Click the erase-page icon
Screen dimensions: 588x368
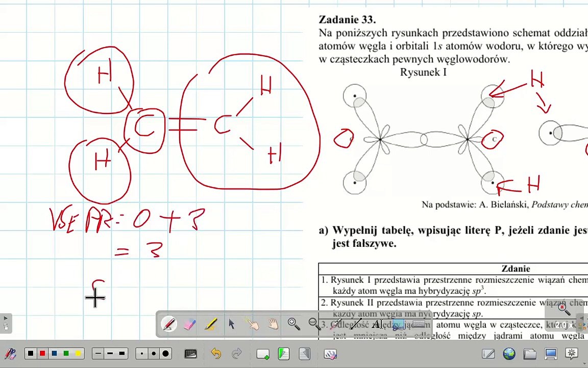pos(330,354)
